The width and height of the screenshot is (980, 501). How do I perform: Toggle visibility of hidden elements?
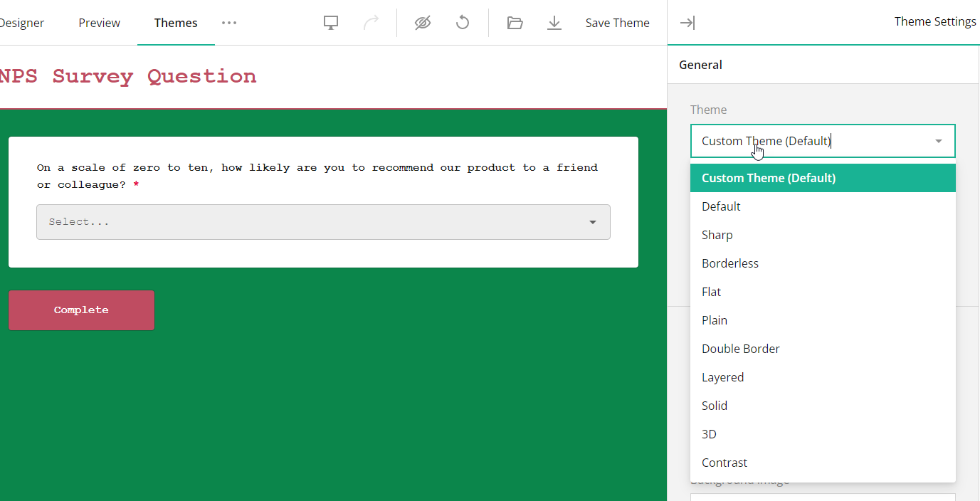(x=422, y=22)
